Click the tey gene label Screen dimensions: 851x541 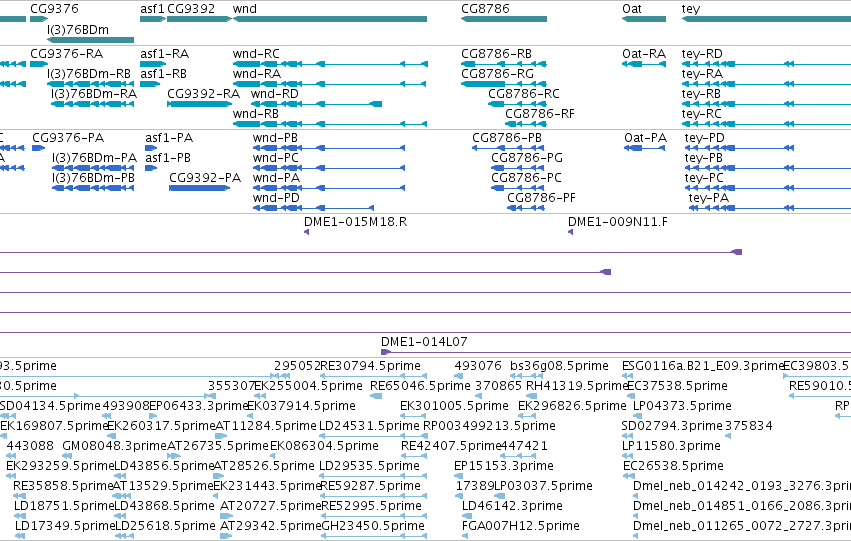[x=691, y=9]
